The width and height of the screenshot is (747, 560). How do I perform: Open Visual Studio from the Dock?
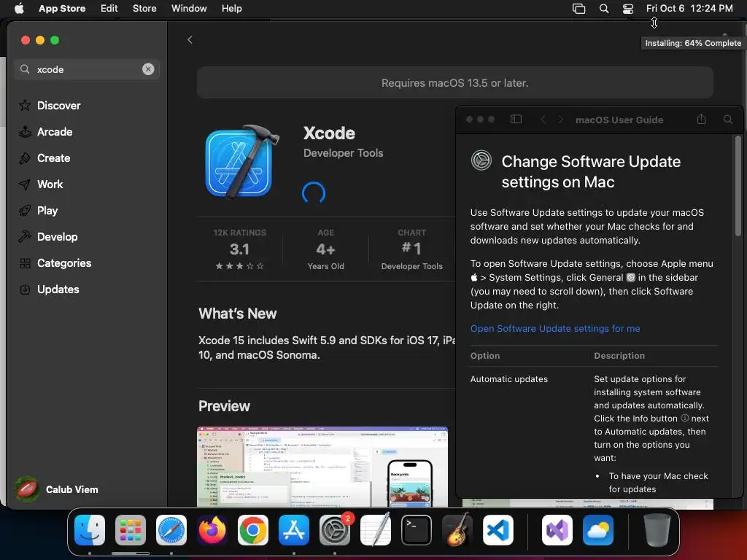click(557, 530)
